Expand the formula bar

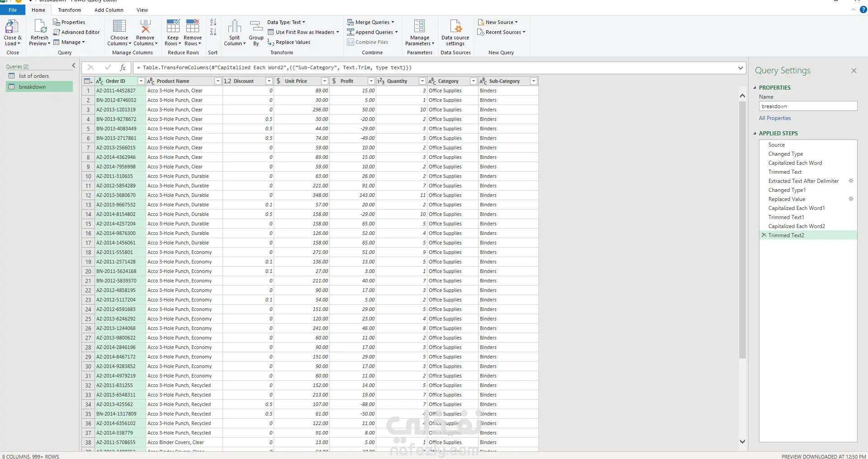[x=740, y=68]
